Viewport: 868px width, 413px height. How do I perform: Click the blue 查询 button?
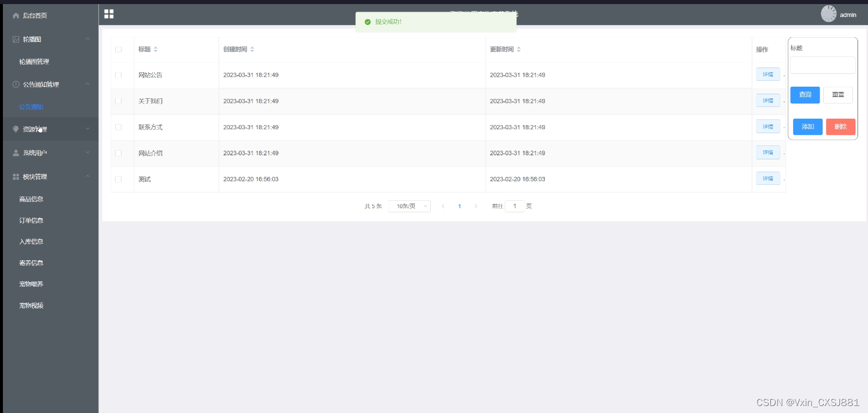coord(805,95)
